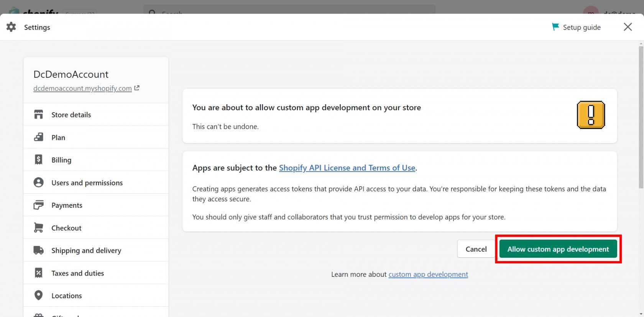
Task: Open Shopify API License and Terms link
Action: coord(347,168)
